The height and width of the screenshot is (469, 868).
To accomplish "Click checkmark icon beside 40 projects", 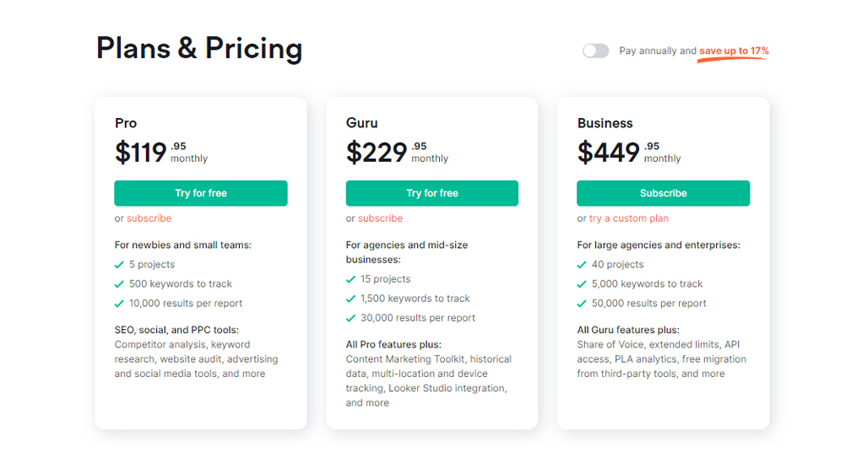I will pyautogui.click(x=581, y=265).
